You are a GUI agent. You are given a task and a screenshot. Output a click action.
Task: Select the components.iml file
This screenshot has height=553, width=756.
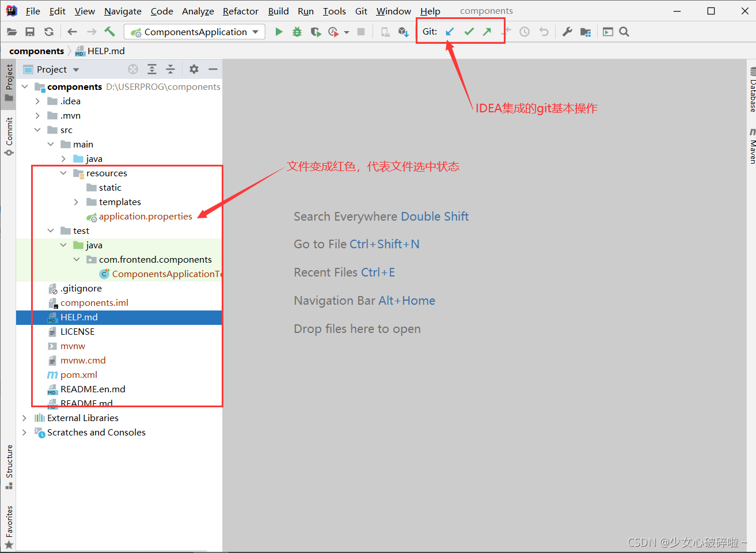click(x=94, y=302)
